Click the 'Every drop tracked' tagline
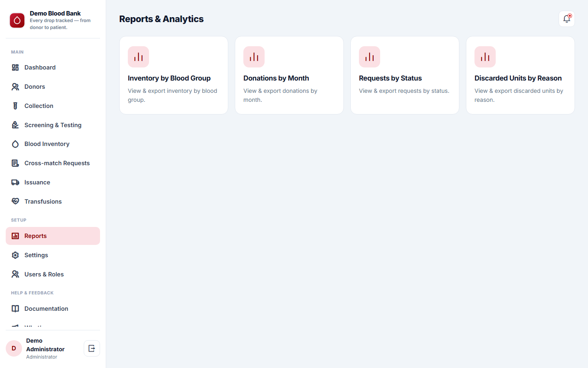 pyautogui.click(x=60, y=24)
